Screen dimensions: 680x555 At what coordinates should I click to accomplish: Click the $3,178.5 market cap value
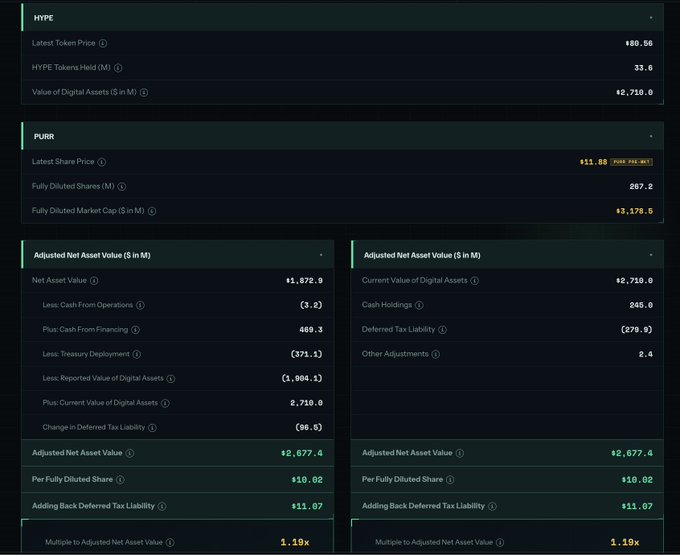(x=634, y=211)
